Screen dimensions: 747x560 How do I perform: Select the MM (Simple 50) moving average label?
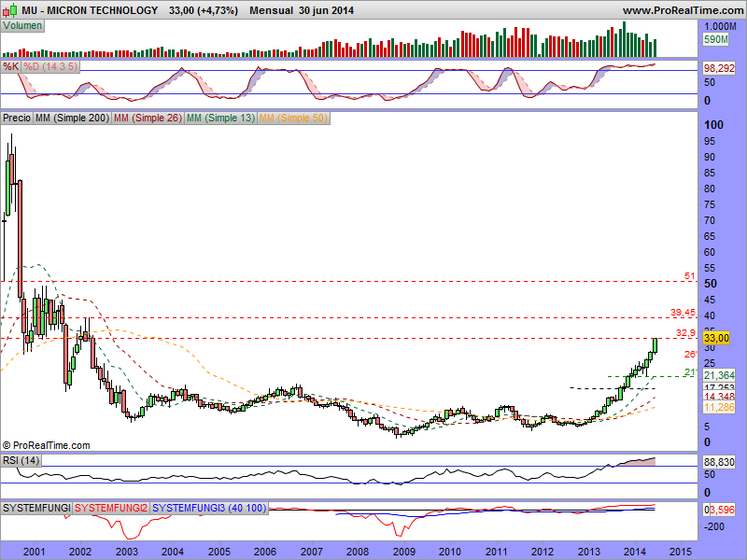pyautogui.click(x=293, y=118)
